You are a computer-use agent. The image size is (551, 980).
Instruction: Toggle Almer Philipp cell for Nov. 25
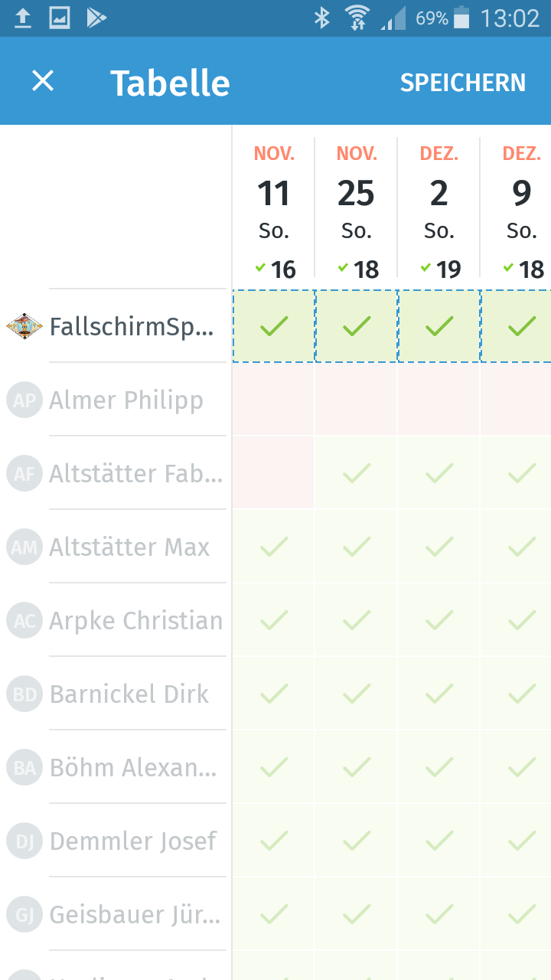click(356, 400)
